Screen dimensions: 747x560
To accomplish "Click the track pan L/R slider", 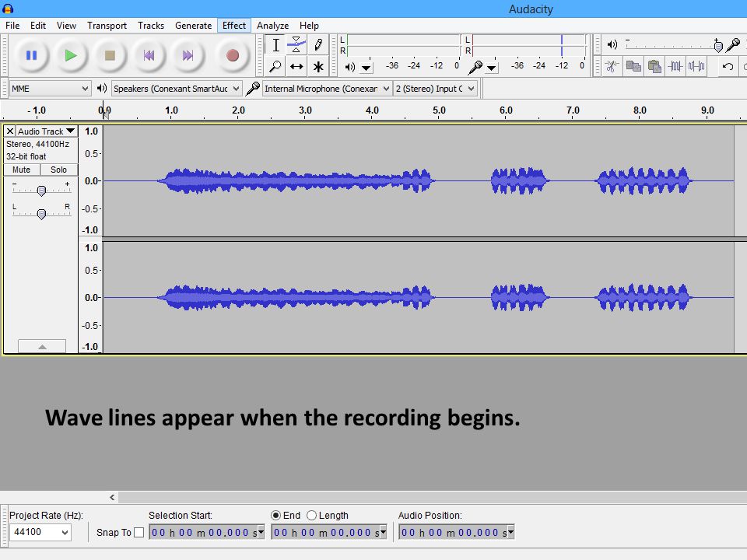I will 41,214.
